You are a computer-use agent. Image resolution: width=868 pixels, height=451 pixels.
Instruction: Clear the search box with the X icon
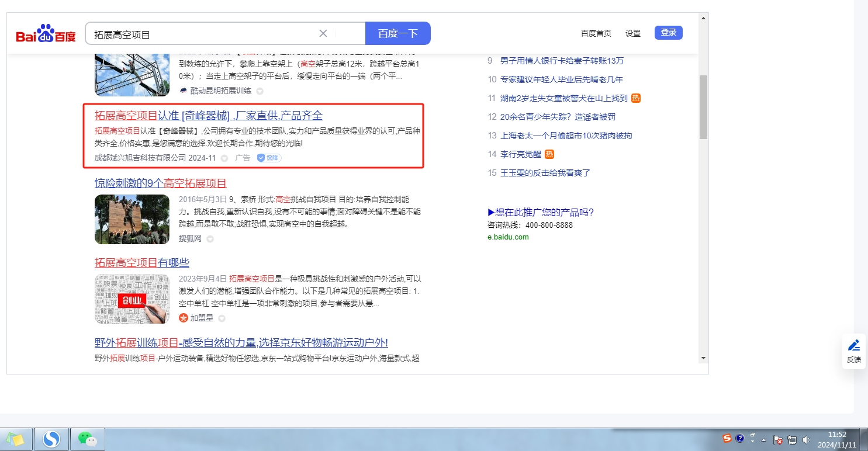click(x=323, y=33)
